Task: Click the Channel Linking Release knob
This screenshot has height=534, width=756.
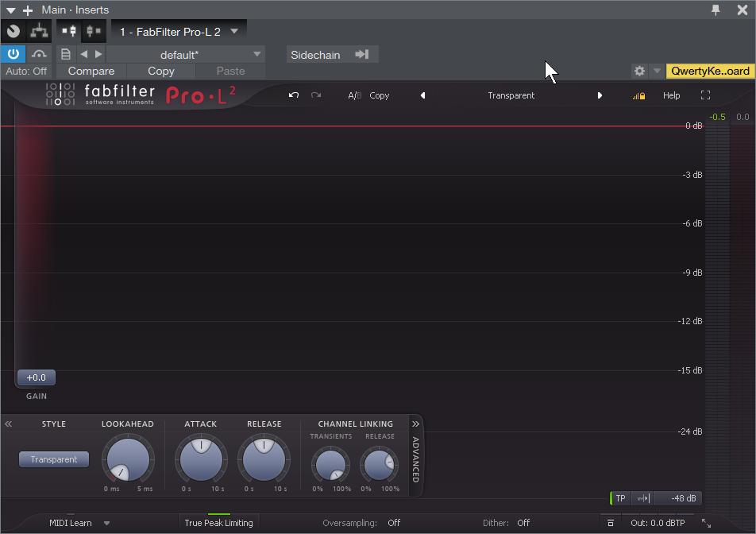Action: click(379, 465)
